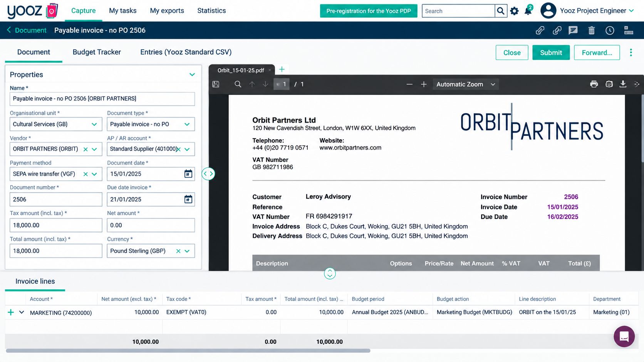The height and width of the screenshot is (362, 644).
Task: Click the link documents chain icon
Action: click(x=557, y=30)
